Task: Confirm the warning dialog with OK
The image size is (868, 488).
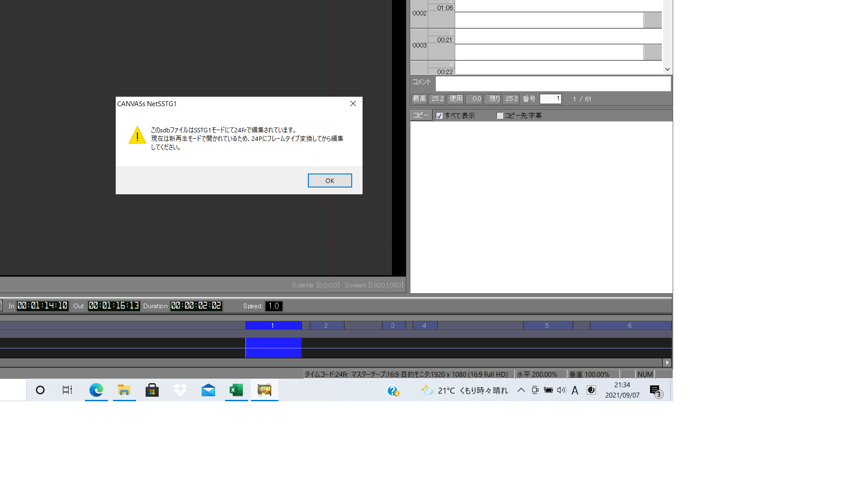Action: pyautogui.click(x=330, y=181)
